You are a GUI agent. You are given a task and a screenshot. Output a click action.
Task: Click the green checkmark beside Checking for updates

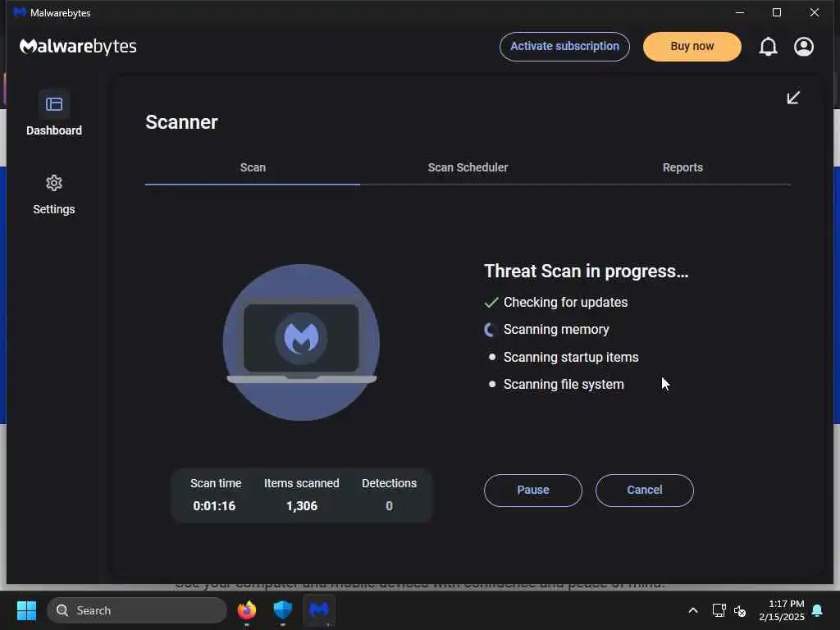pyautogui.click(x=491, y=302)
